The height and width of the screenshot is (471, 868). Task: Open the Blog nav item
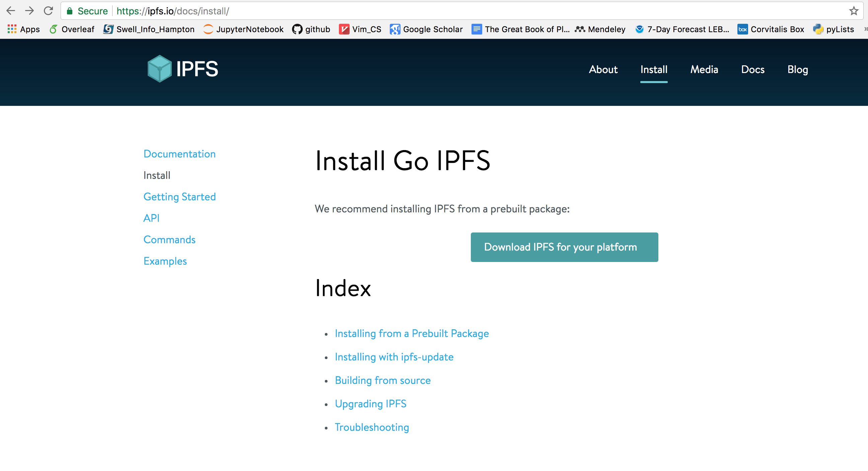click(798, 69)
